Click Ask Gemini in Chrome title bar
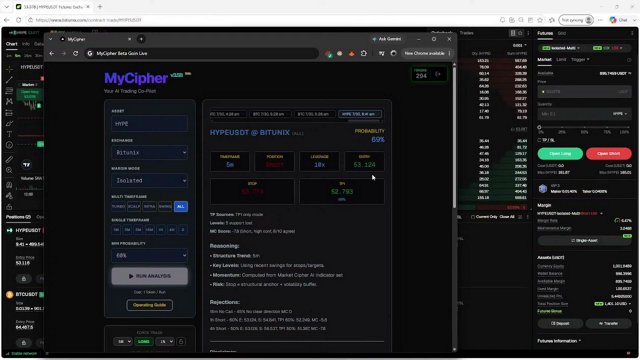The width and height of the screenshot is (640, 360). [387, 39]
